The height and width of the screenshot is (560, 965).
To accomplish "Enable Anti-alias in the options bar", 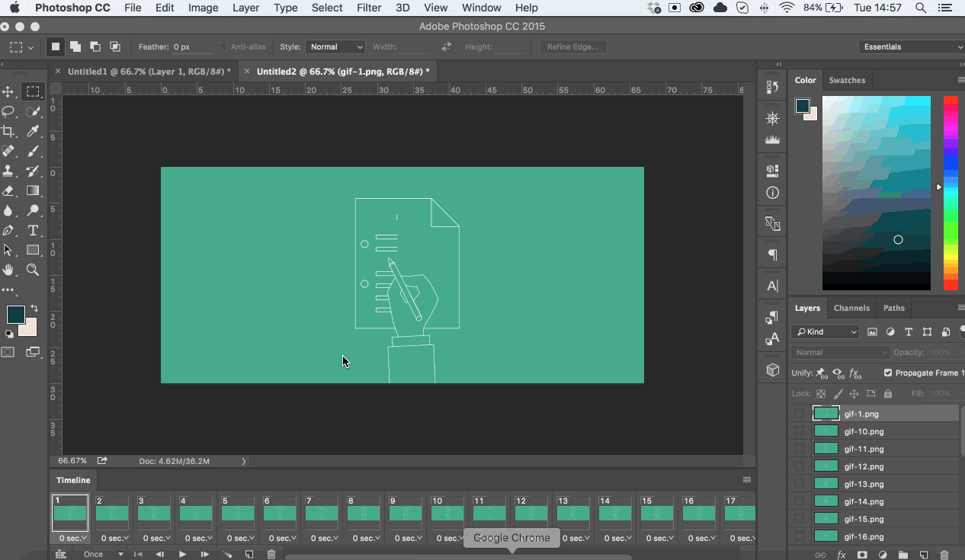I will [223, 46].
